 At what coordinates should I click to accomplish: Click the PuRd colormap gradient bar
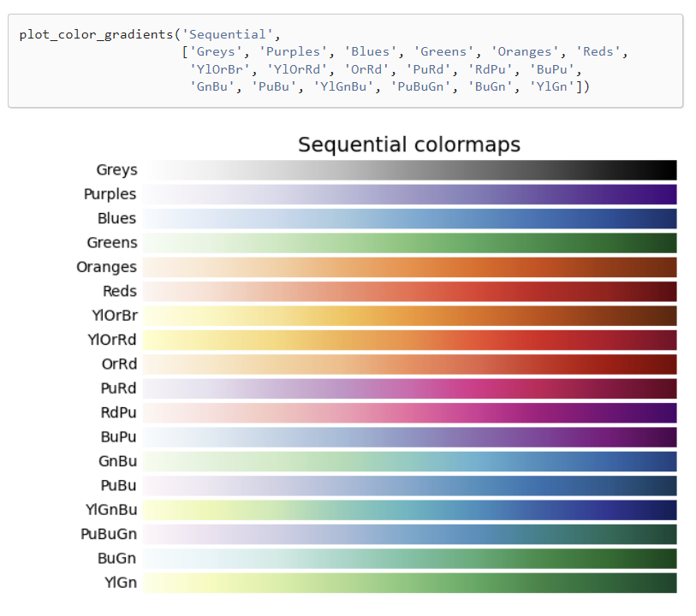pos(410,389)
